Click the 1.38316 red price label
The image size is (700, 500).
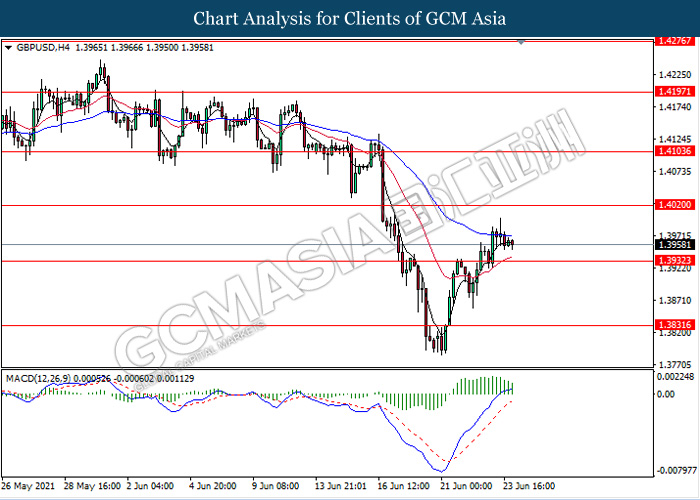(x=675, y=325)
